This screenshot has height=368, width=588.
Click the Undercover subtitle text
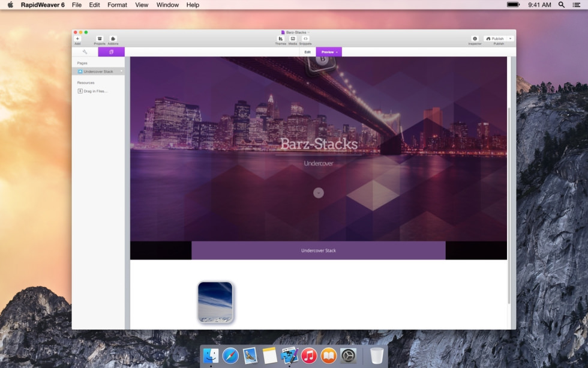tap(319, 163)
